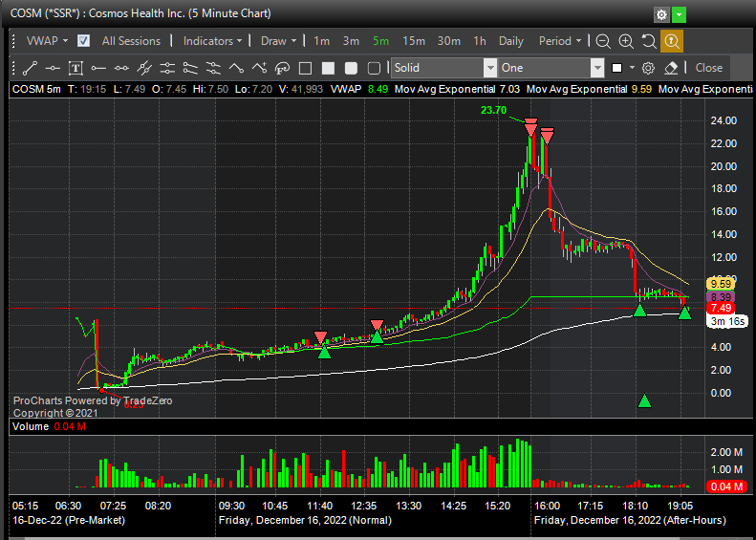Click the red 0.04 M volume tag

[x=727, y=486]
